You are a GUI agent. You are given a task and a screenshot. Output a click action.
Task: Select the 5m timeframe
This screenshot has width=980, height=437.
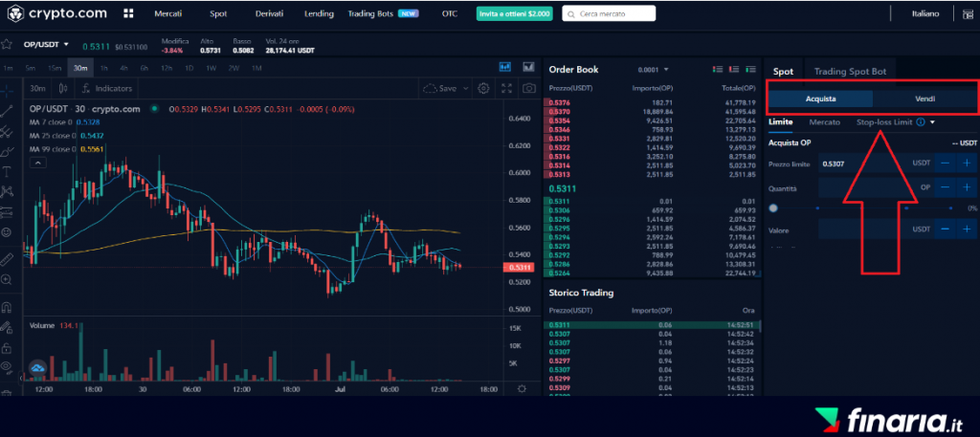[30, 68]
